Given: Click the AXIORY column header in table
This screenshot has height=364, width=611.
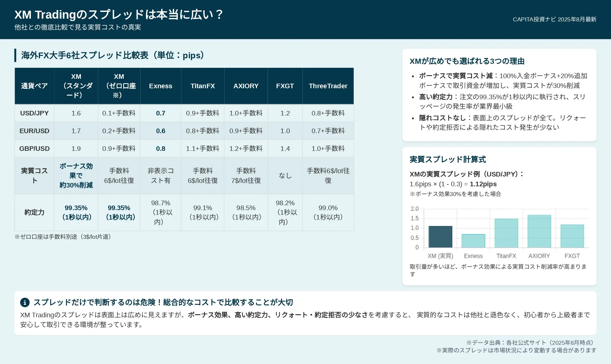Looking at the screenshot, I should [x=246, y=86].
